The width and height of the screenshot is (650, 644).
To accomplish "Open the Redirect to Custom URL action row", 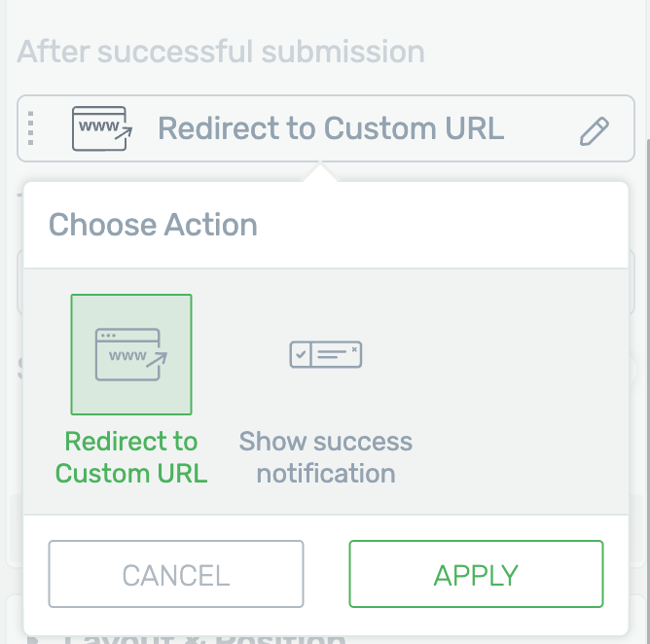I will 325,128.
